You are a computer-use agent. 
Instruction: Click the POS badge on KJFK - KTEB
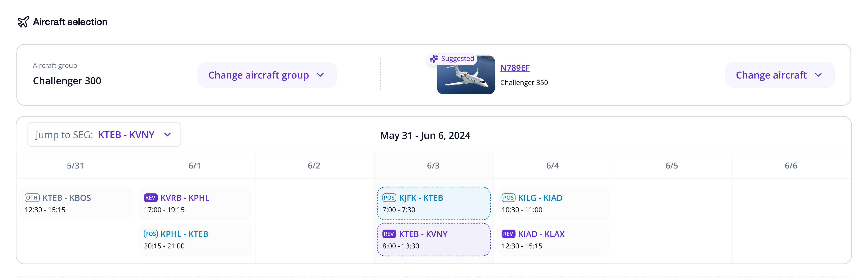coord(389,198)
